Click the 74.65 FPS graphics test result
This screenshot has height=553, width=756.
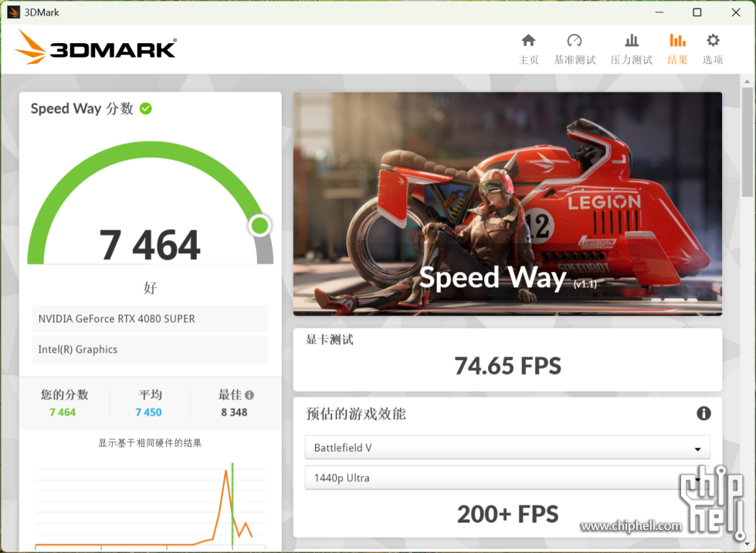point(507,365)
